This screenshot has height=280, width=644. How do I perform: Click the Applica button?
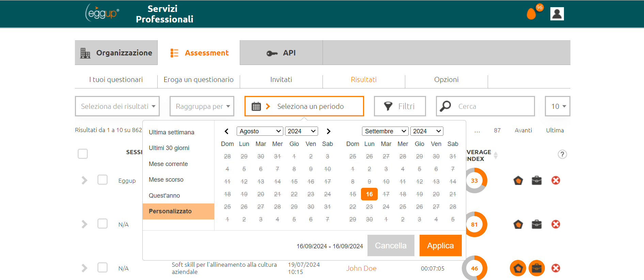click(440, 245)
